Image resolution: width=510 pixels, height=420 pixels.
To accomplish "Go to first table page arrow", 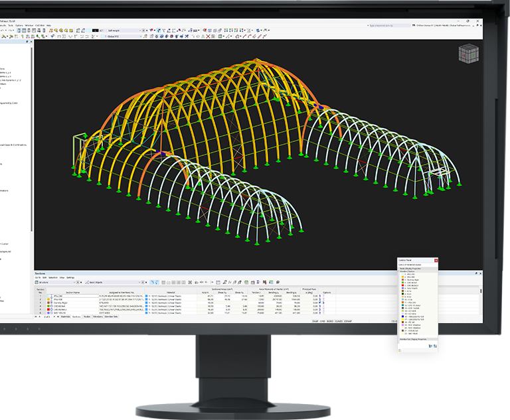I will click(x=36, y=316).
